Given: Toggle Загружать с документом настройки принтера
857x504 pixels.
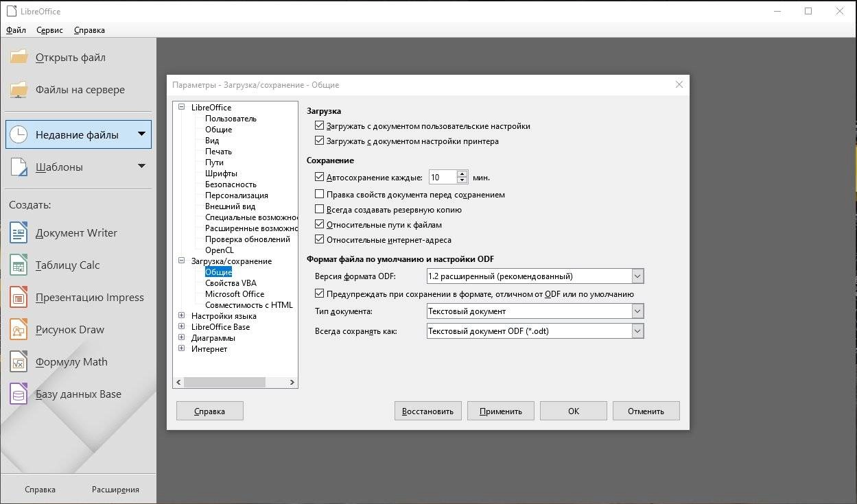Looking at the screenshot, I should coord(319,141).
